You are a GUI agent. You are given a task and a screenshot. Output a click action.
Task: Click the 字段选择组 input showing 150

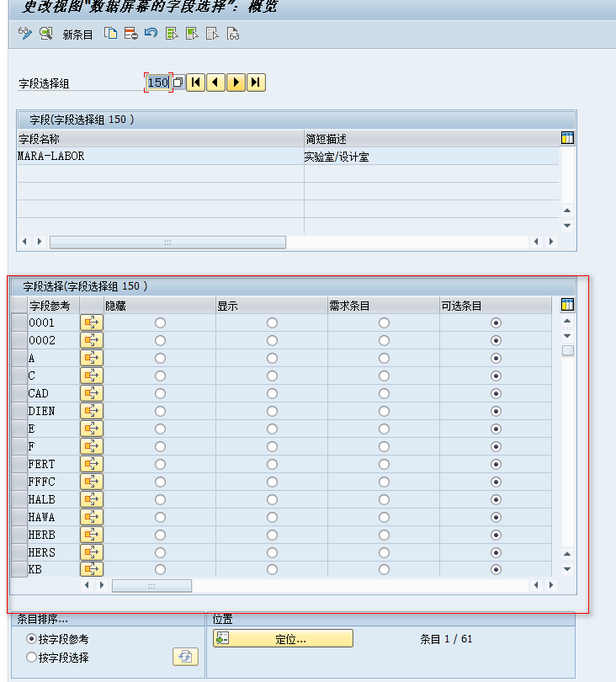(x=158, y=83)
